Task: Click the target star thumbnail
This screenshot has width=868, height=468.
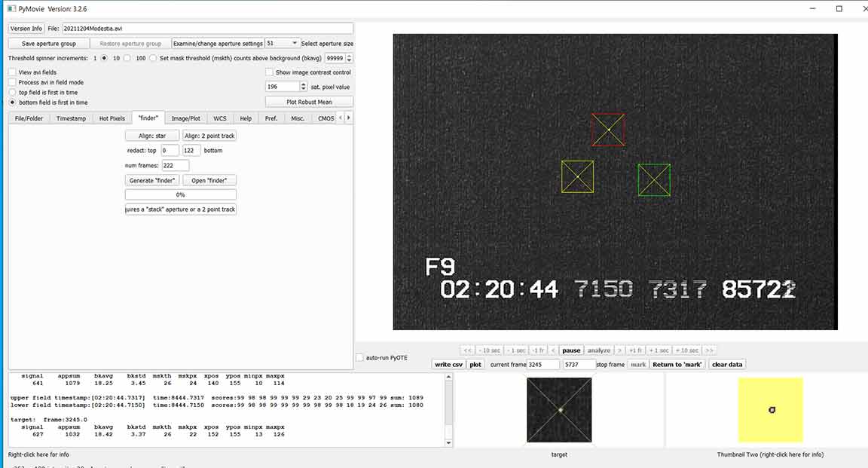Action: 559,410
